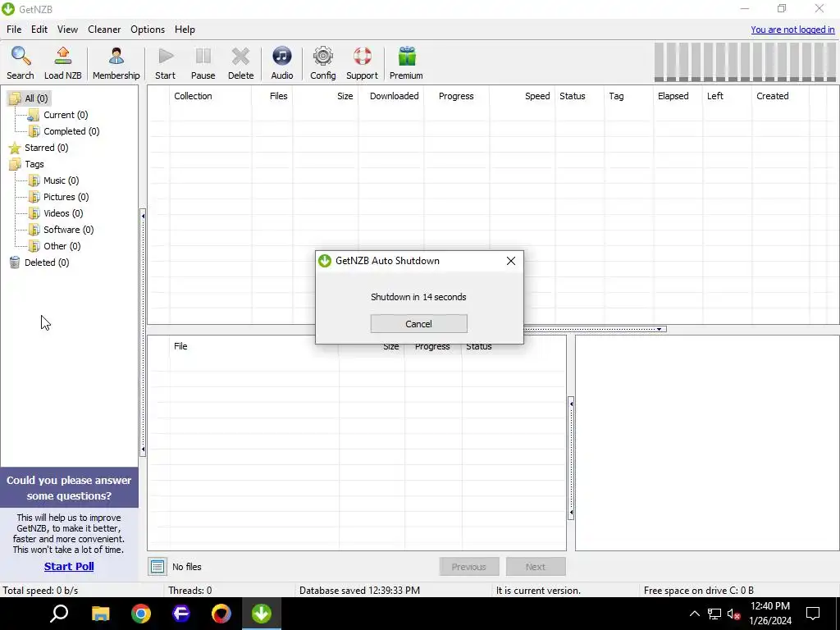Open the File menu

(x=14, y=30)
